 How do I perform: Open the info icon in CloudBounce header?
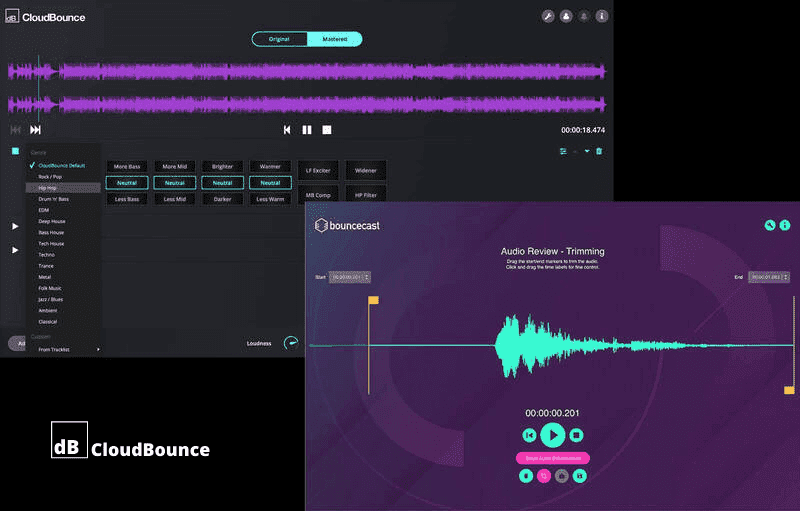[x=602, y=16]
